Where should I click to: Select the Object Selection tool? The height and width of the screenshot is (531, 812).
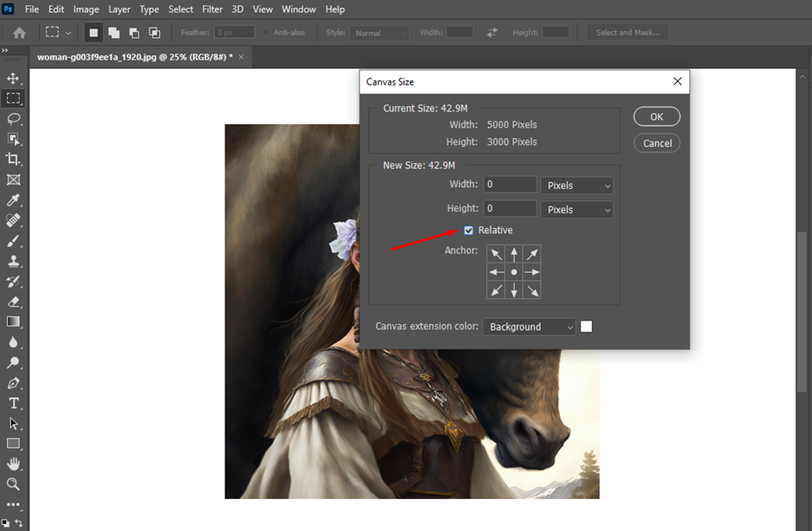click(13, 139)
